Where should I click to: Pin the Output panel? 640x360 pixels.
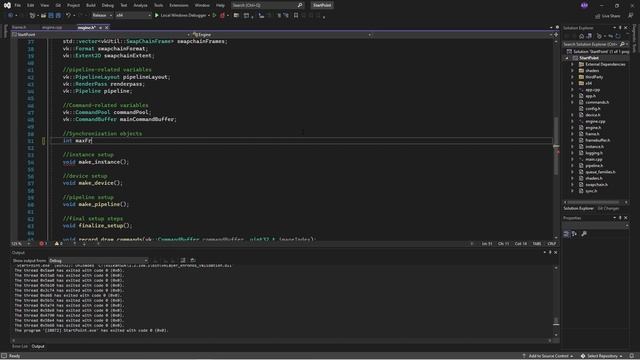click(x=550, y=253)
